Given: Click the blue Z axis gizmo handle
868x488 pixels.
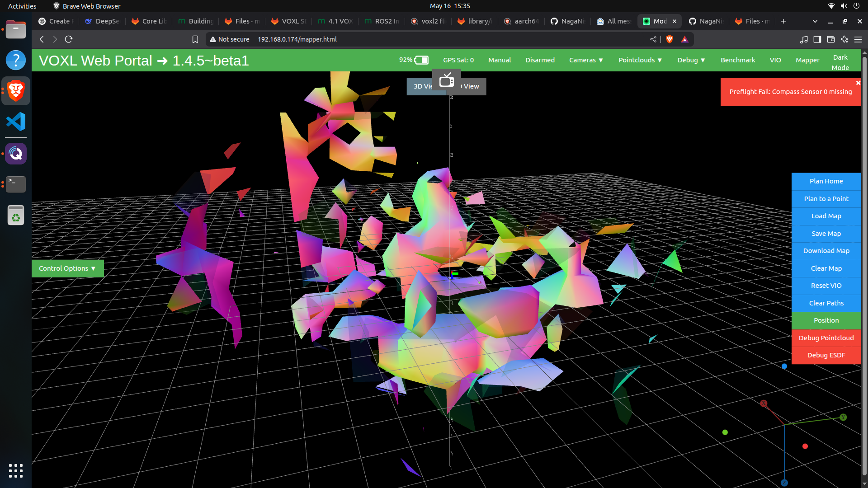Looking at the screenshot, I should coord(784,483).
